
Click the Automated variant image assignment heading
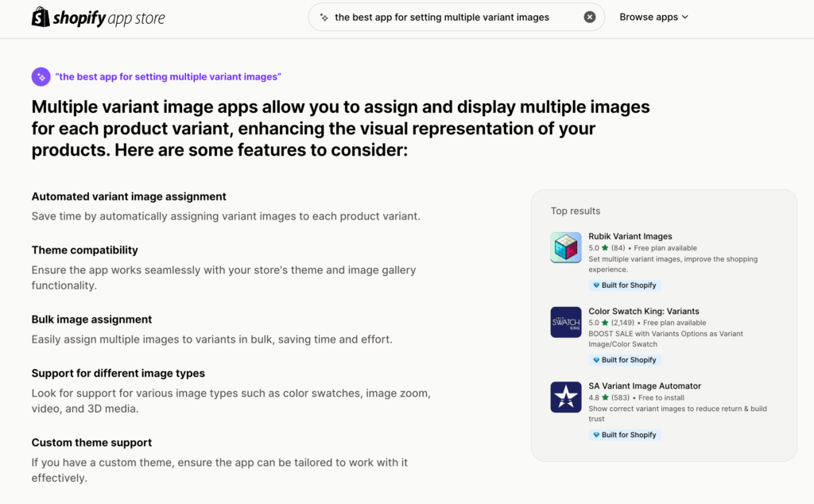(129, 196)
